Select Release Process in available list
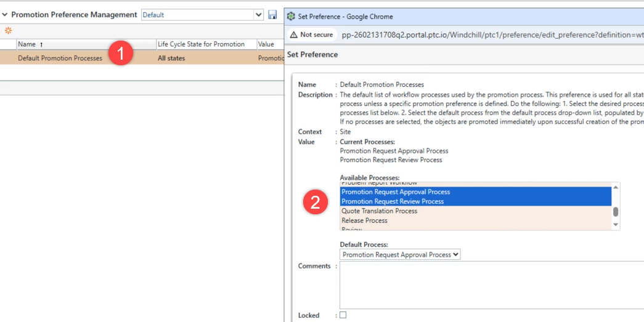The image size is (644, 322). click(476, 220)
